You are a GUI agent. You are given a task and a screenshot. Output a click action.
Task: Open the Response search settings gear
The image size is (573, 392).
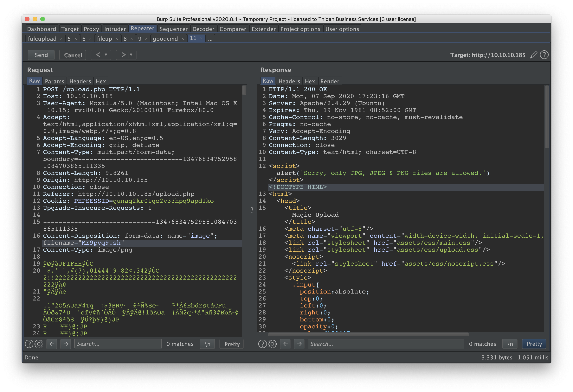point(272,344)
